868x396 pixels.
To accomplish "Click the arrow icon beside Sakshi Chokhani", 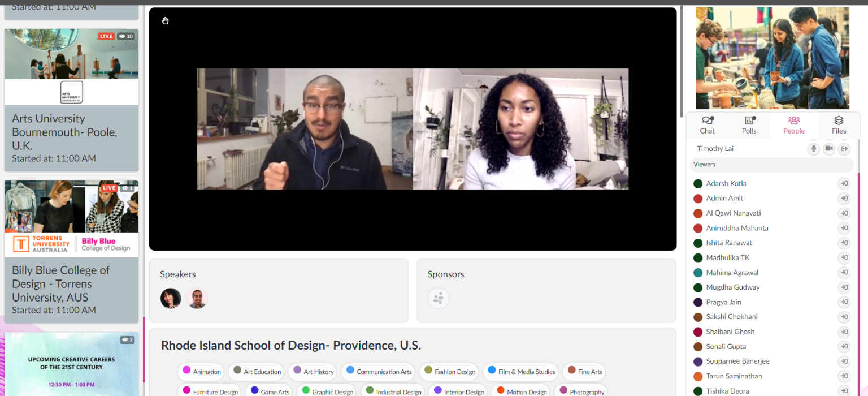I will [844, 317].
